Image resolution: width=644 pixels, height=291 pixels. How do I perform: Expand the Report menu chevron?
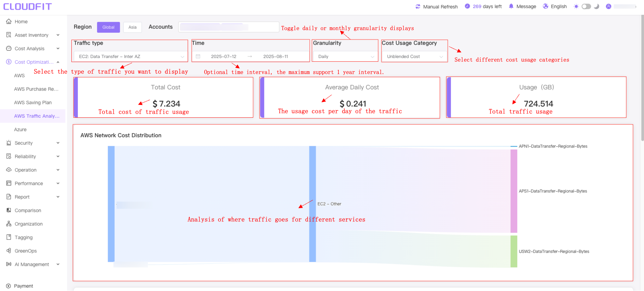pos(58,197)
